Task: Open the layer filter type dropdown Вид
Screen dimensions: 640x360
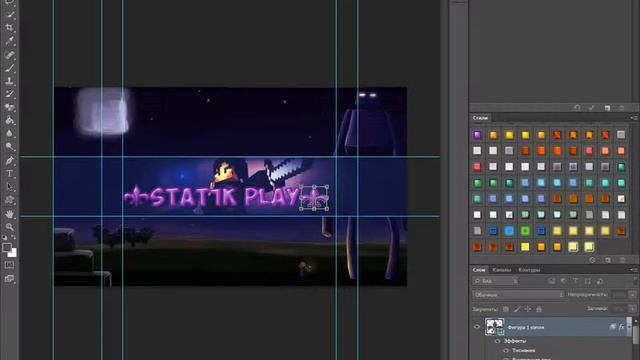Action: pos(496,281)
